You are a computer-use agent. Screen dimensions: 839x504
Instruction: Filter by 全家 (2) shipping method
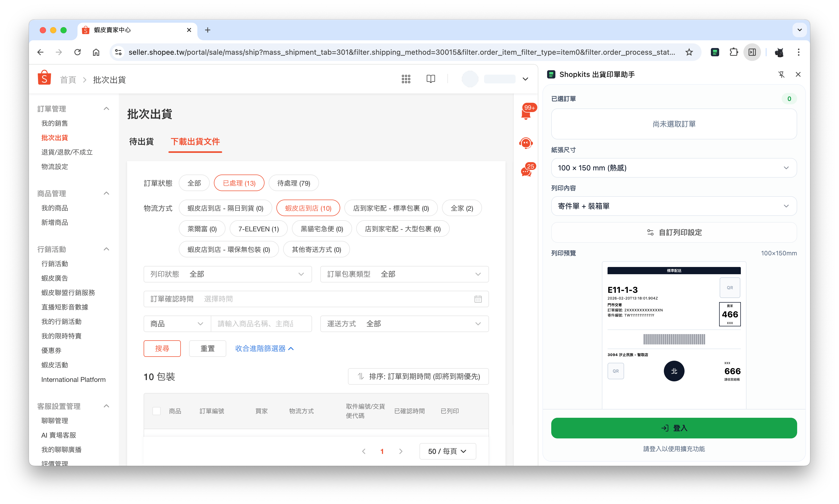[462, 208]
